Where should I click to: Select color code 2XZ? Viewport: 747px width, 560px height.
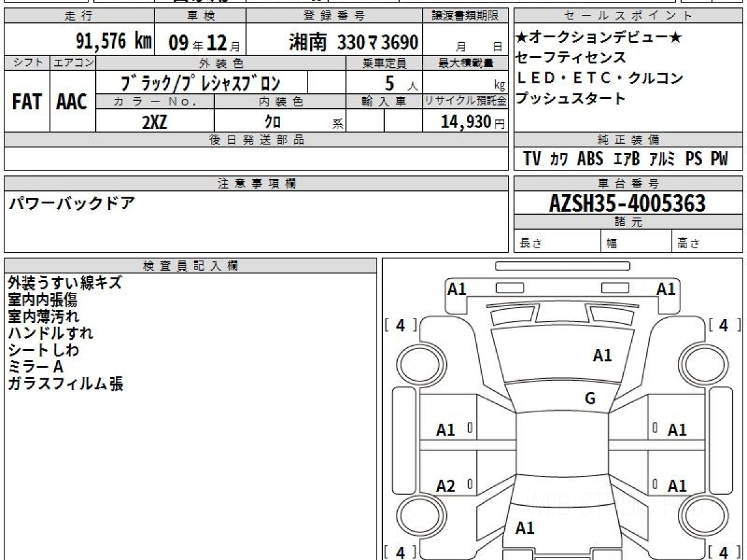point(154,121)
